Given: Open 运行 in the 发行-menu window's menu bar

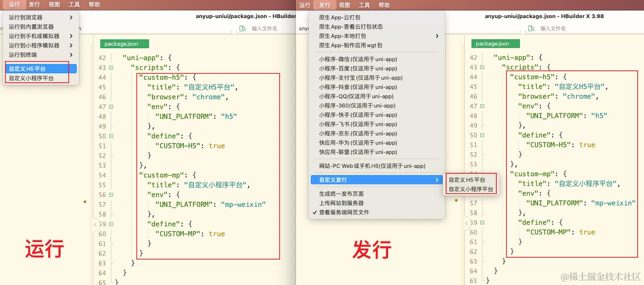Looking at the screenshot, I should pos(305,5).
